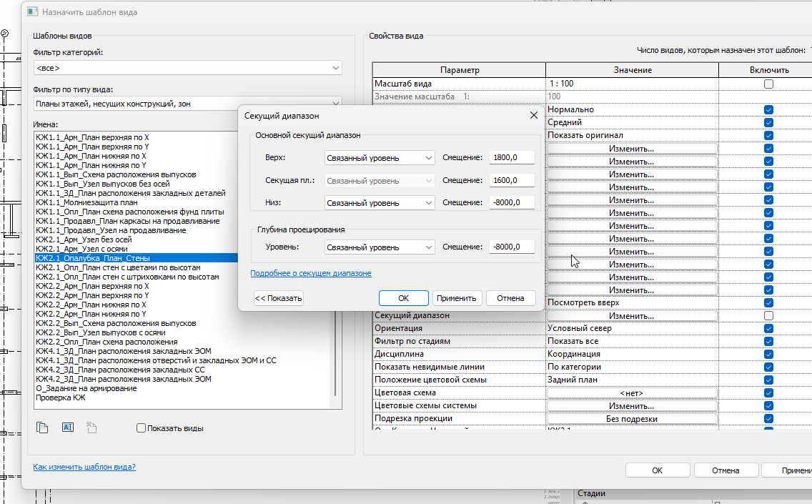Click the Секущая пл. Смещение field 1600,0
Screen dimensions: 812x504
point(512,180)
